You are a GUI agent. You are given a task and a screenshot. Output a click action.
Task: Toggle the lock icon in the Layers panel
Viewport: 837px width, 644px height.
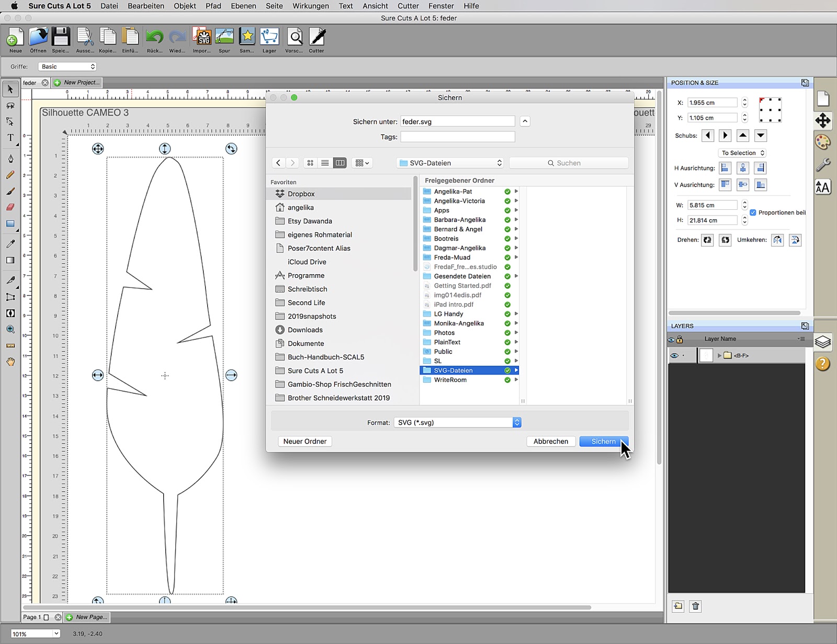click(x=679, y=340)
